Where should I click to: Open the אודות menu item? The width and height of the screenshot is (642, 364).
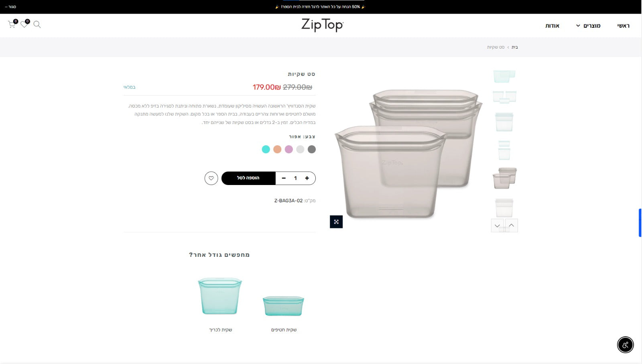[x=552, y=26]
